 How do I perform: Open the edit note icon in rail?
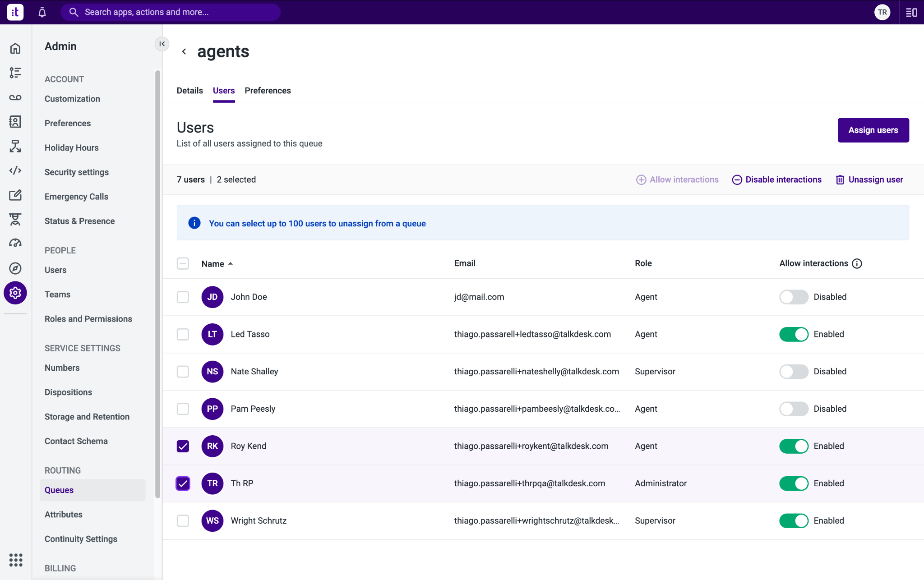pos(15,195)
